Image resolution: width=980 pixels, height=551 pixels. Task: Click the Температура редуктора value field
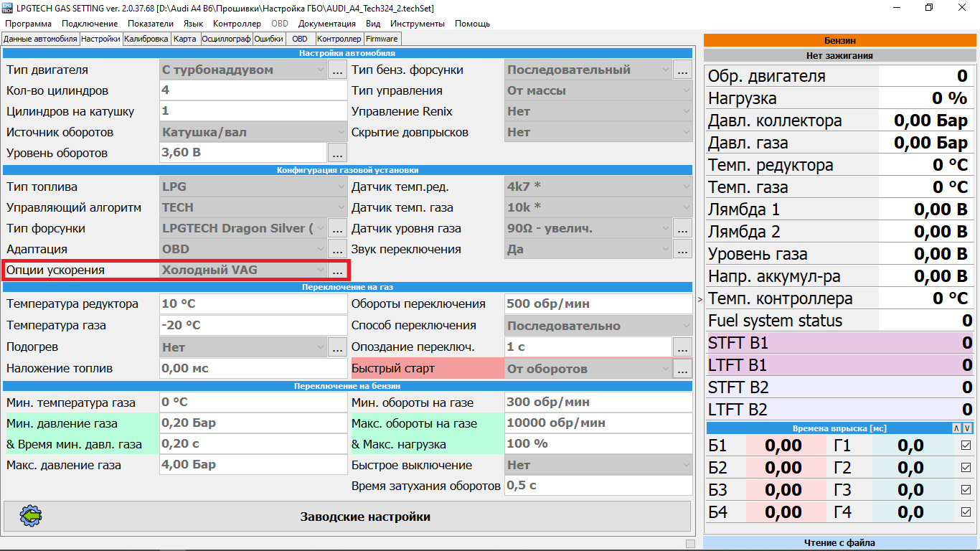coord(253,304)
